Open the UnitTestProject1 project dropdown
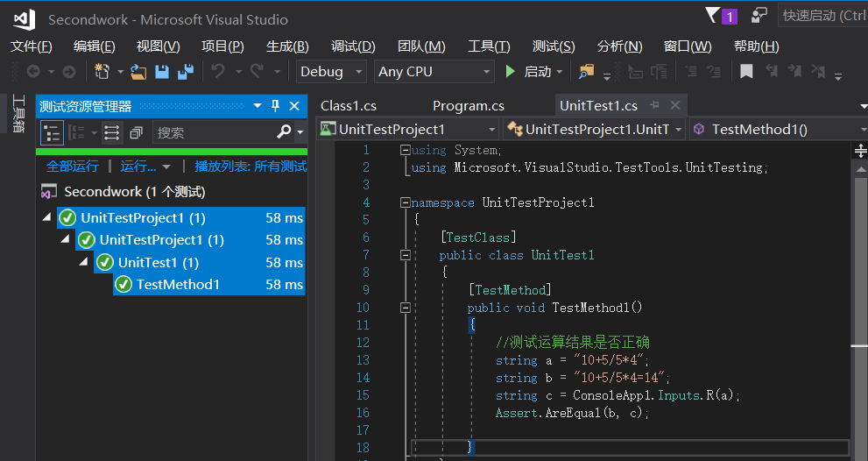 pyautogui.click(x=492, y=130)
